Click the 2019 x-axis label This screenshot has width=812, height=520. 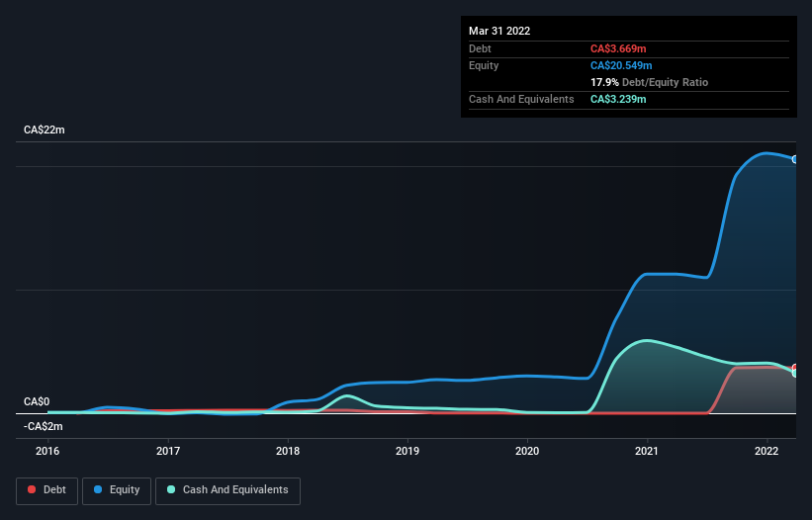click(407, 451)
